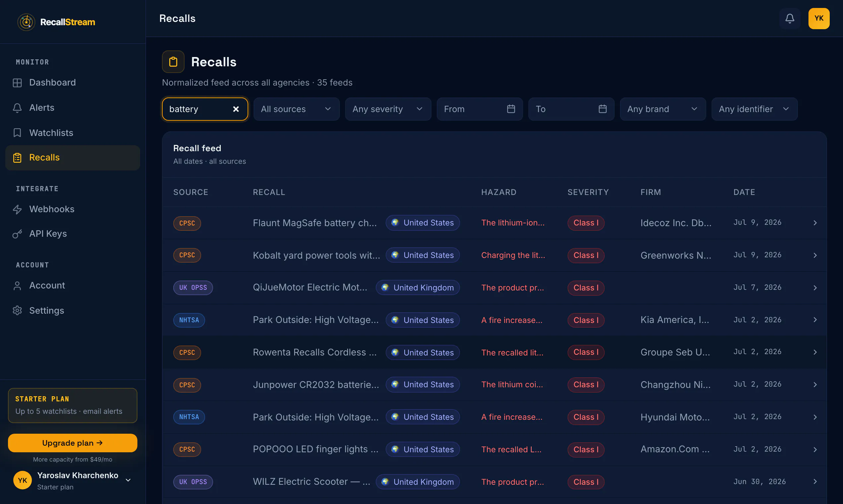The image size is (843, 504).
Task: Click the RecallStream radar logo icon
Action: coord(26,22)
